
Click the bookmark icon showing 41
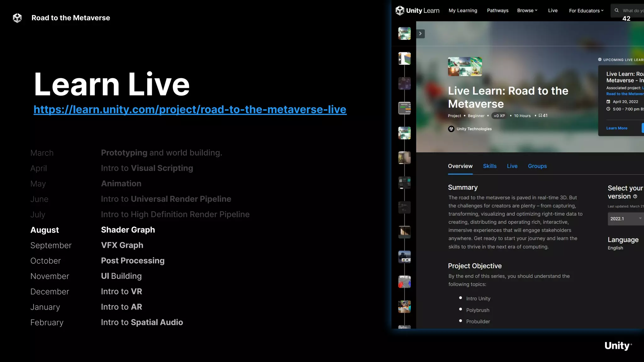click(x=540, y=116)
